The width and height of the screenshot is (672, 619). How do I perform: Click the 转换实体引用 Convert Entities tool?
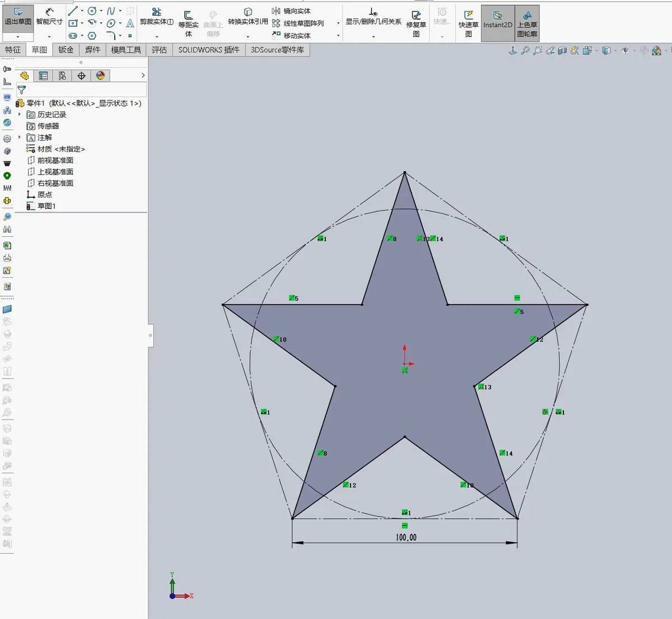tap(248, 17)
